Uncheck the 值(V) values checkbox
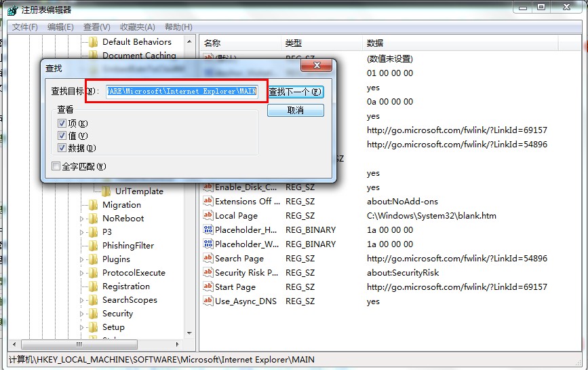 [x=62, y=136]
